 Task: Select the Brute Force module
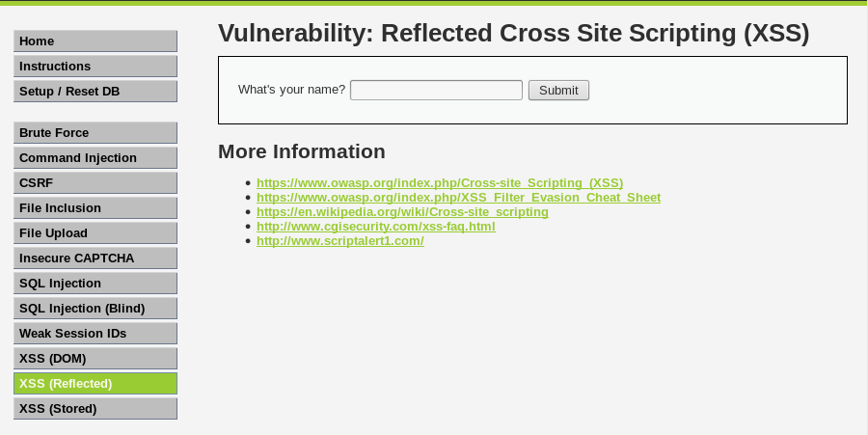pyautogui.click(x=95, y=133)
